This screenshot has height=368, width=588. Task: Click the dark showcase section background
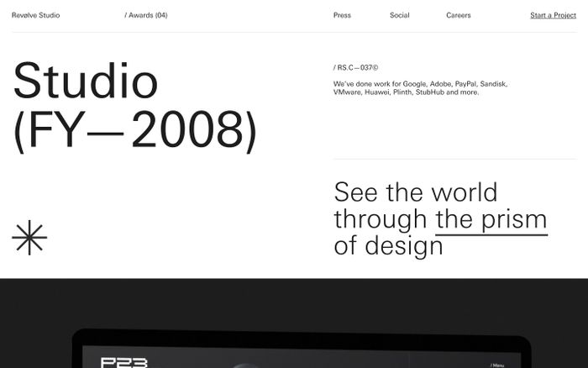click(x=294, y=302)
